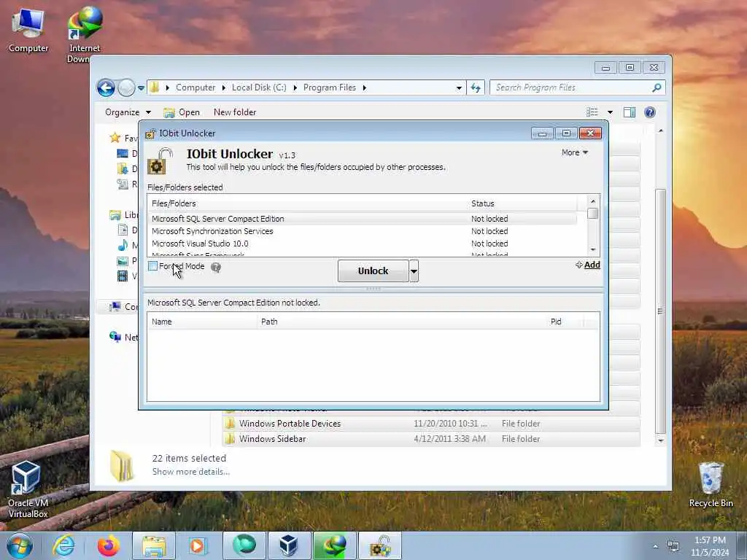Go back in the Explorer window

[106, 87]
